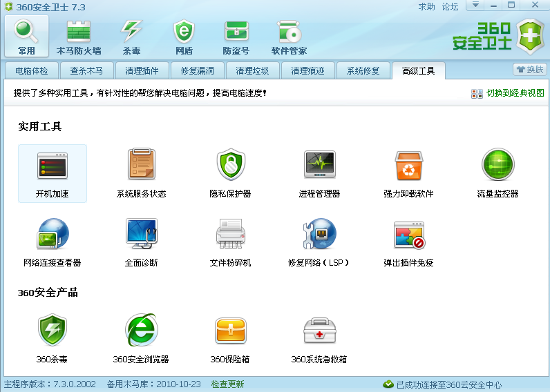
Task: Switch to the 清理垃圾 tab
Action: [253, 71]
